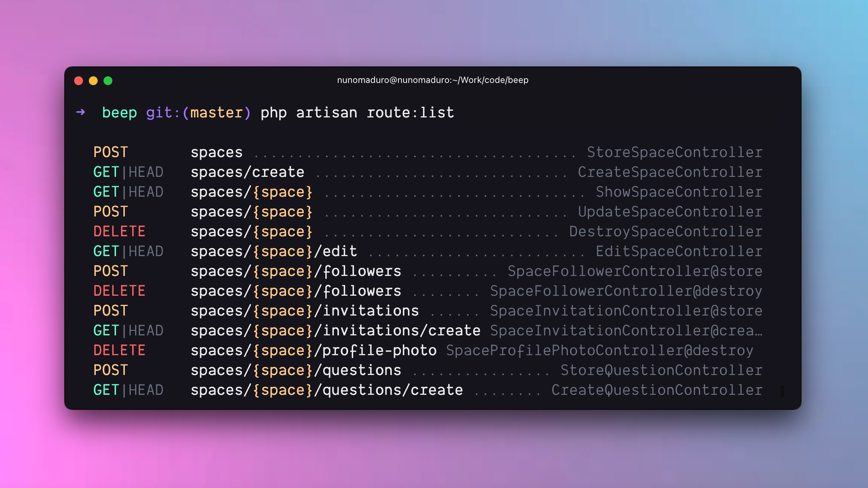Select the GET method on invitations/create route

(106, 330)
